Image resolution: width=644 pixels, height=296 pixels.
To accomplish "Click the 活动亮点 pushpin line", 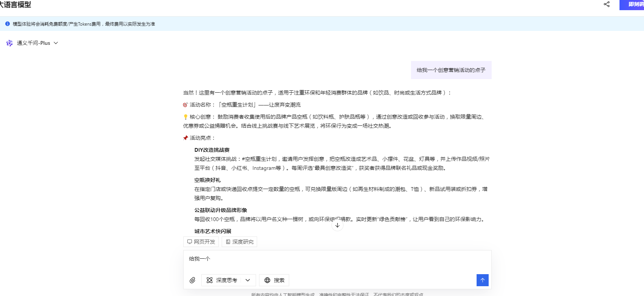I will coord(199,138).
